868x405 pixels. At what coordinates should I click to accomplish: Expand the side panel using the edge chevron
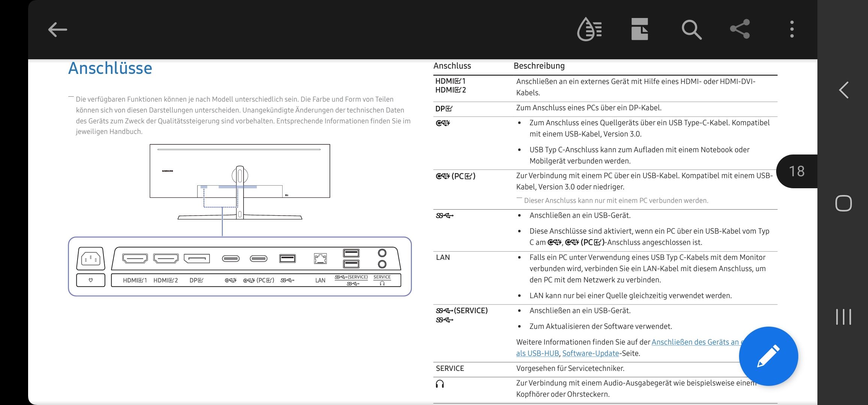tap(844, 90)
